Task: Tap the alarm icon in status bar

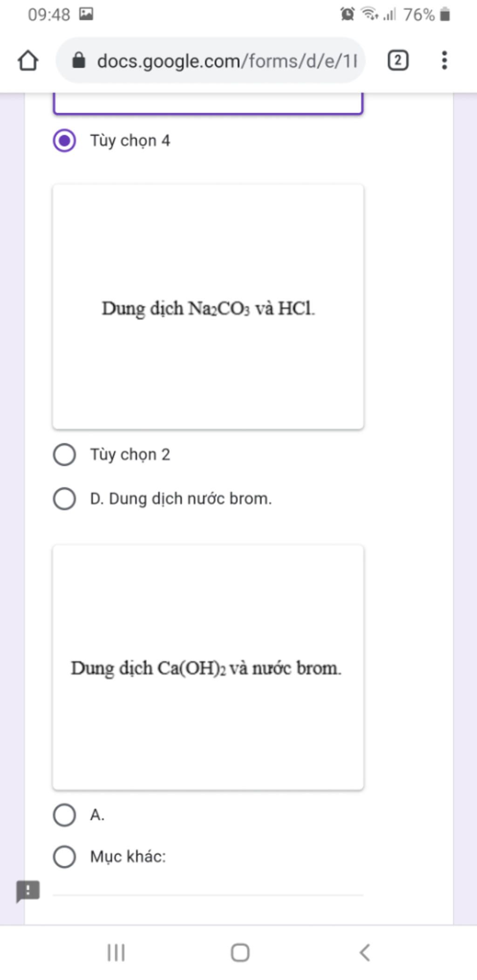Action: click(x=347, y=14)
